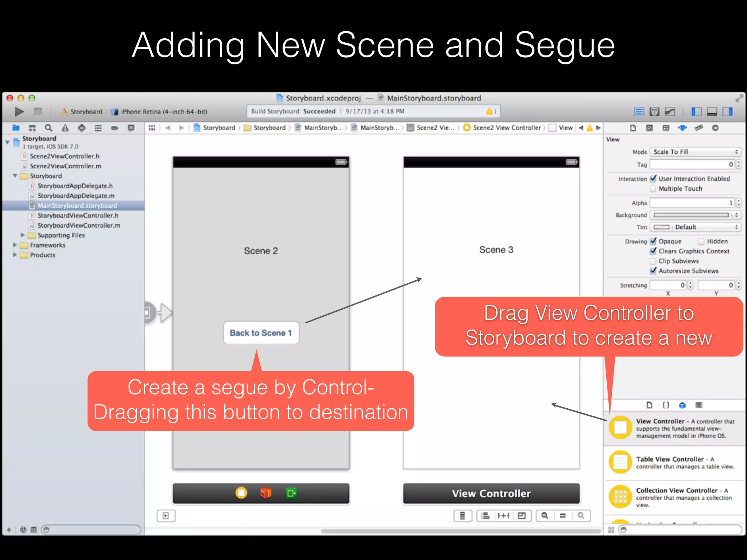
Task: Click the Stop build button
Action: coord(38,112)
